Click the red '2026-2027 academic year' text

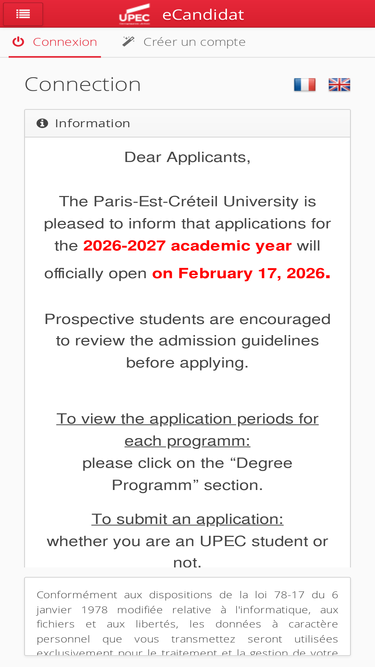click(188, 246)
